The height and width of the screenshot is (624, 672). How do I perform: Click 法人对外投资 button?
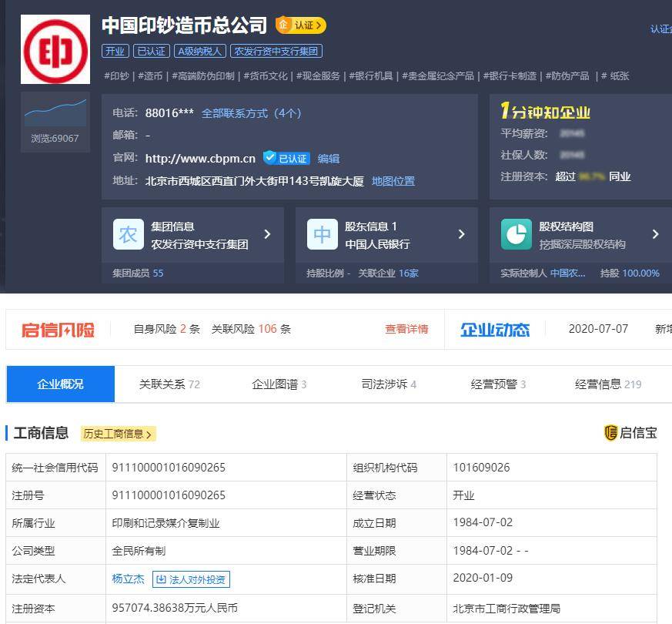click(191, 579)
